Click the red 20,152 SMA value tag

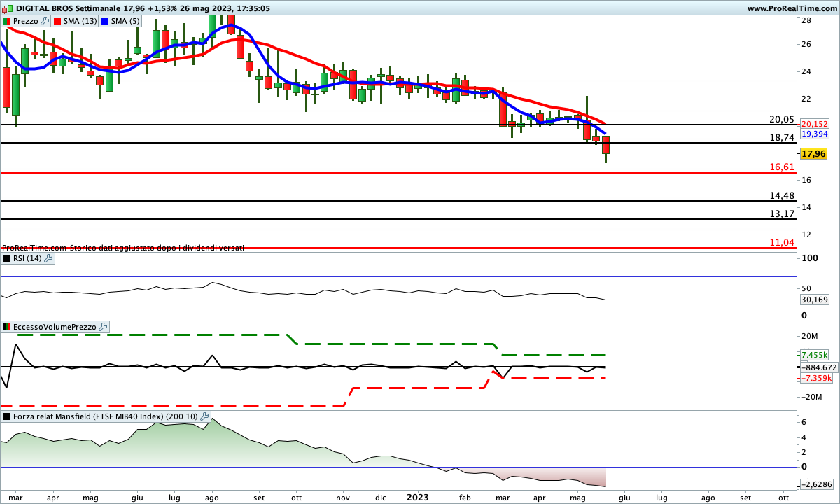click(x=816, y=123)
